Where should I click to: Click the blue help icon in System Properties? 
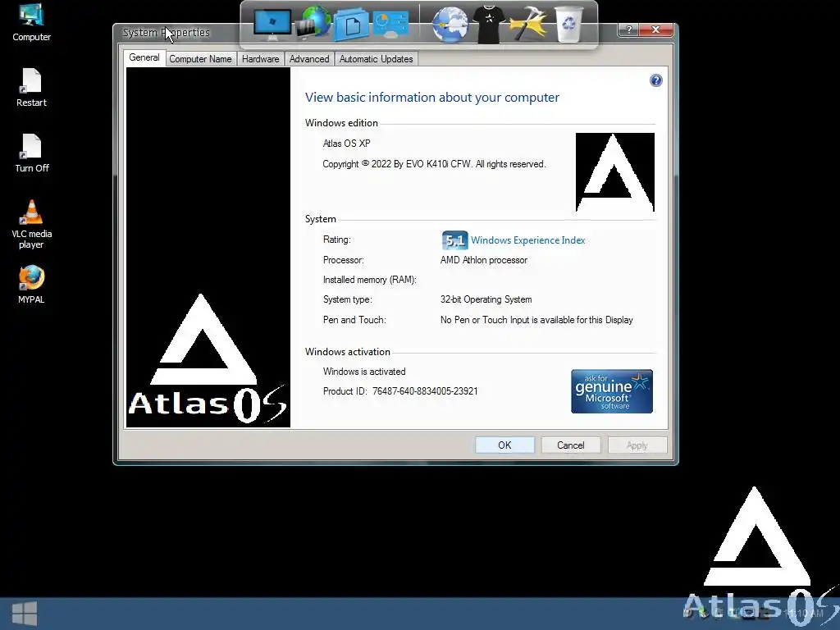click(655, 80)
